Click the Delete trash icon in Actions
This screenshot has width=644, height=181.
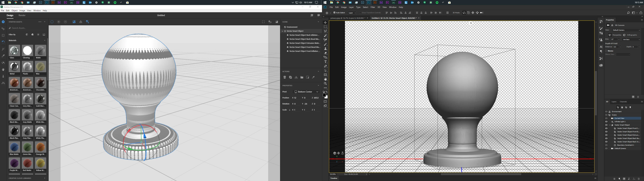click(284, 77)
